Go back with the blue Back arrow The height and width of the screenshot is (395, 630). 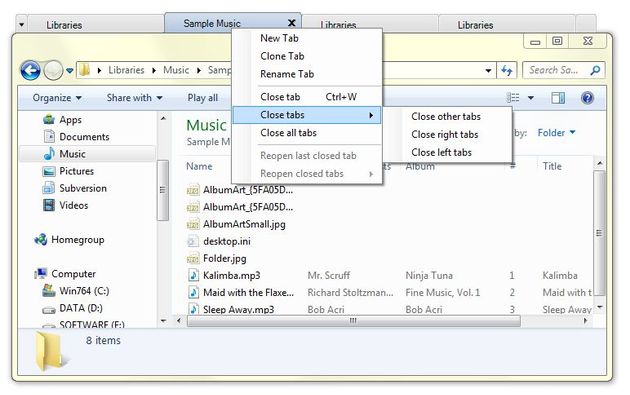point(30,71)
